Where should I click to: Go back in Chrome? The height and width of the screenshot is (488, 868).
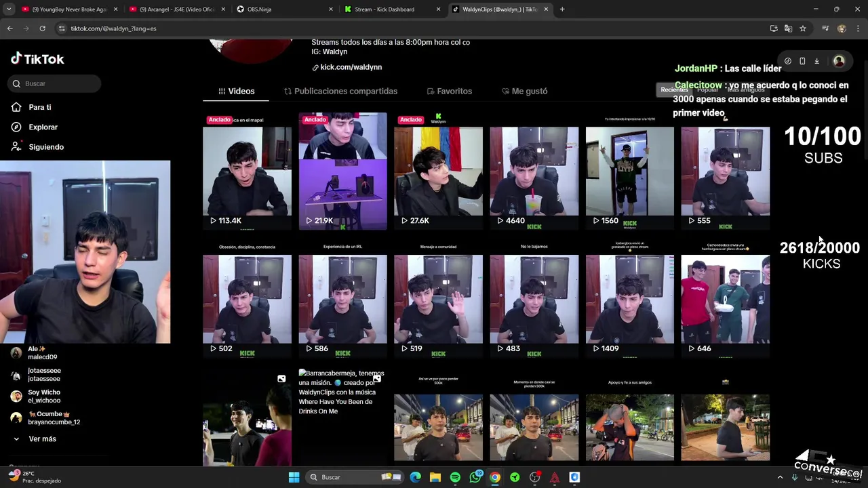click(9, 28)
